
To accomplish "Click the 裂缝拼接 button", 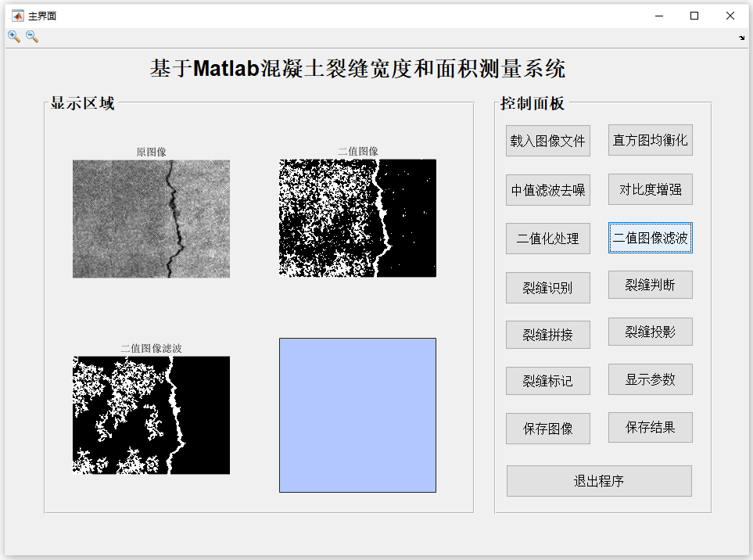I will pos(548,334).
